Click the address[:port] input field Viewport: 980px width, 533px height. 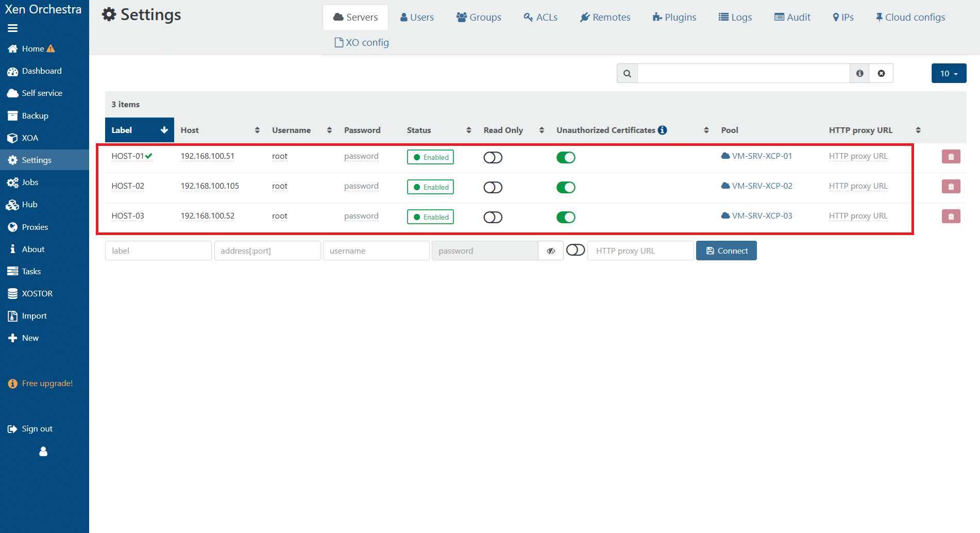point(267,251)
